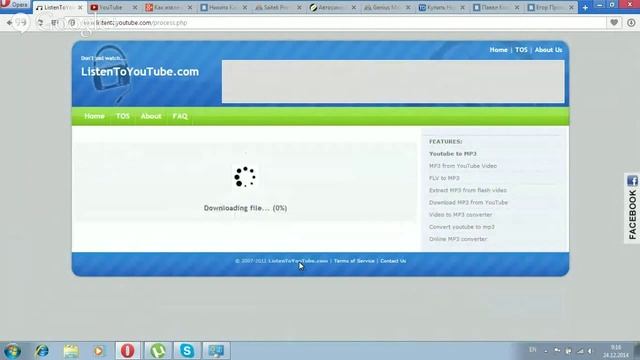Open TOS link in top-right header
The width and height of the screenshot is (640, 360).
click(521, 50)
